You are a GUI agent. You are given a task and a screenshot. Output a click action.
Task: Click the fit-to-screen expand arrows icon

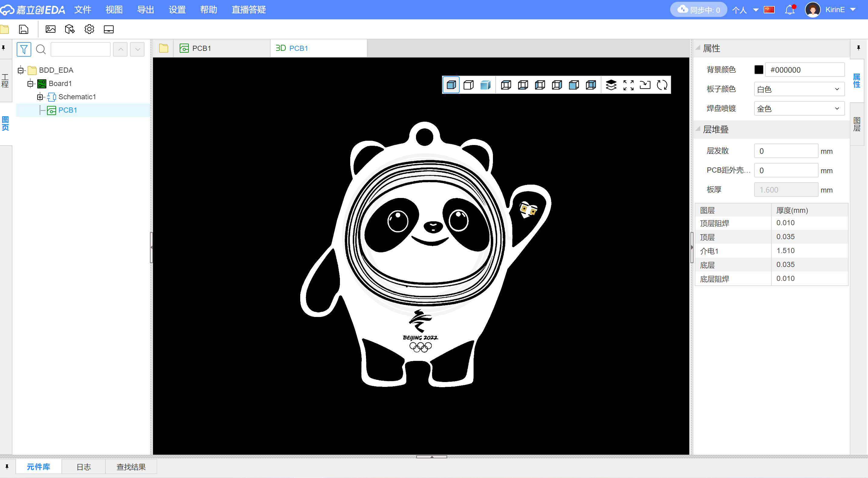(x=628, y=85)
